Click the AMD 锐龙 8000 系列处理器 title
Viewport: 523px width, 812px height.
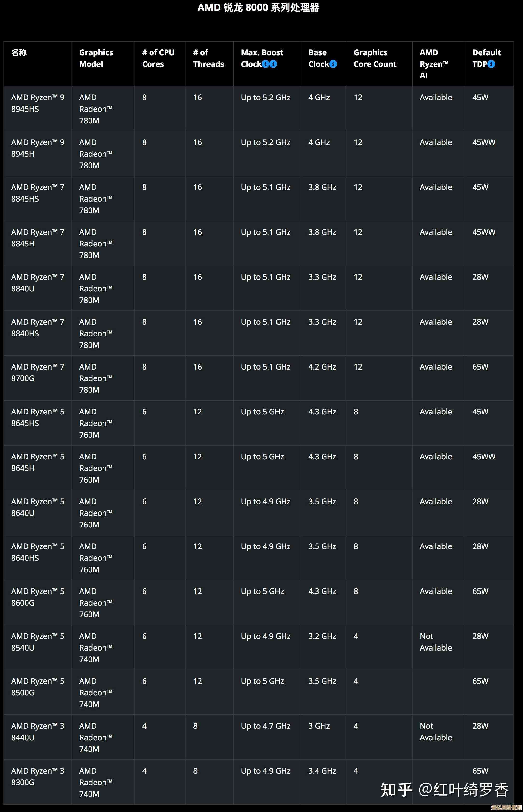pos(258,7)
